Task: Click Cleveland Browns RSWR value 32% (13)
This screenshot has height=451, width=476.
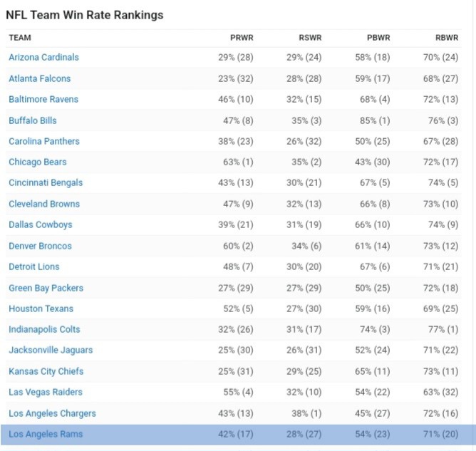Action: click(x=304, y=204)
